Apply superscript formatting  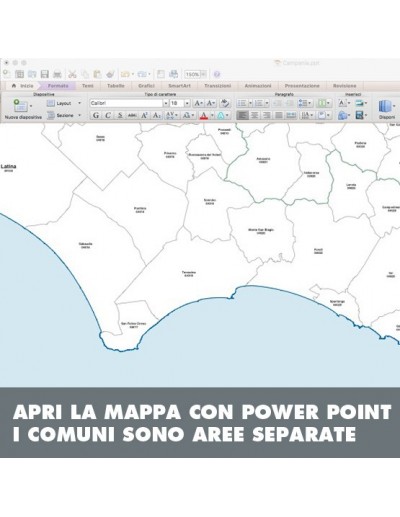(x=144, y=115)
